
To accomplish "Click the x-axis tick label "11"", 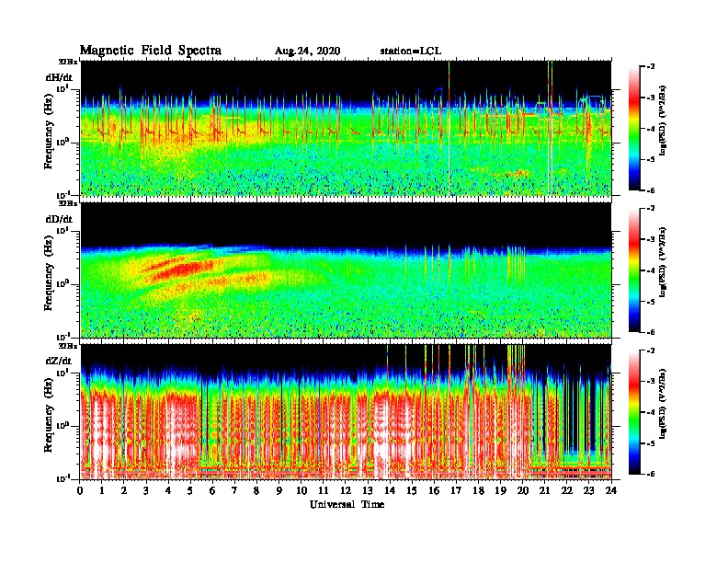I will click(324, 490).
